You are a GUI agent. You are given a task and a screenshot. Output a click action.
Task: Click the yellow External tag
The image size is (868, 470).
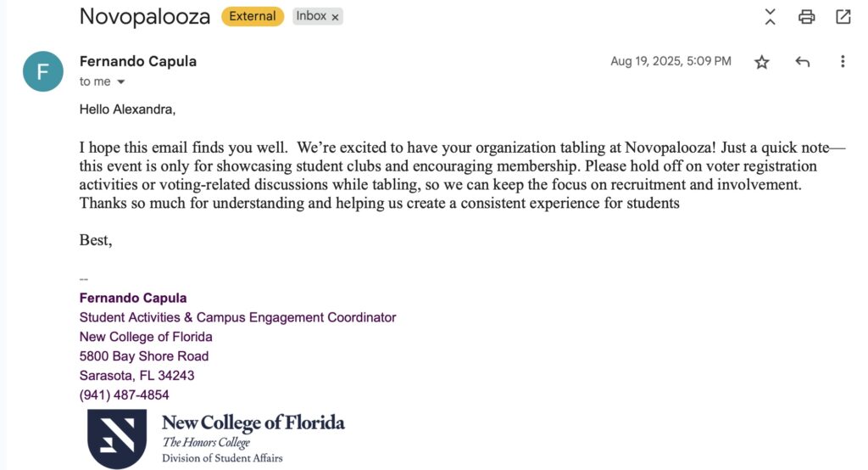[x=253, y=16]
